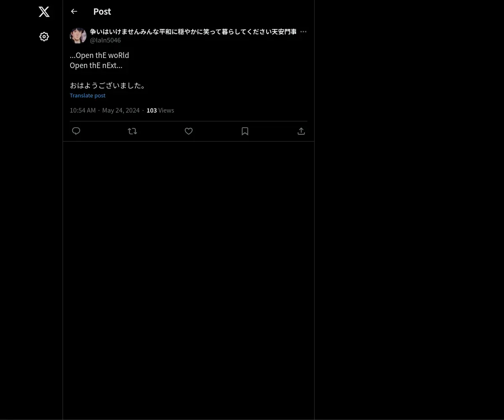Open the @laln5046 handle link
This screenshot has width=504, height=420.
tap(105, 40)
